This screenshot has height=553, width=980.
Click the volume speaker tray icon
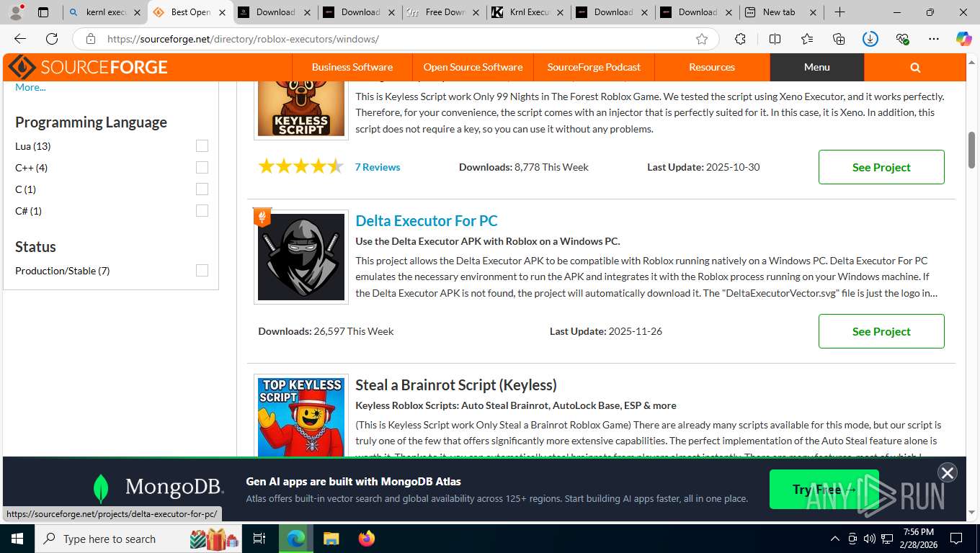pyautogui.click(x=870, y=539)
